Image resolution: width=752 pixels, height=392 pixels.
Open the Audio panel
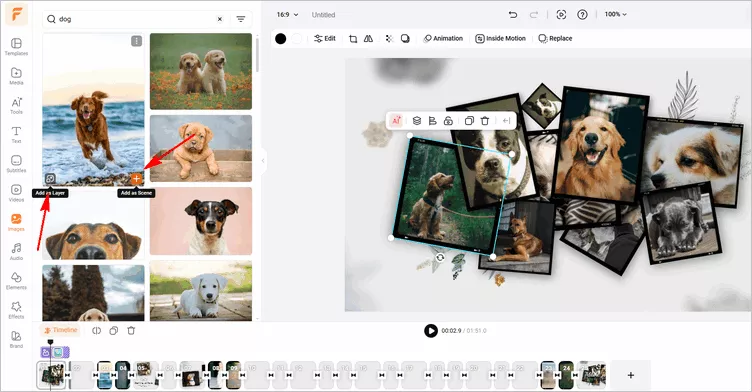pyautogui.click(x=16, y=251)
